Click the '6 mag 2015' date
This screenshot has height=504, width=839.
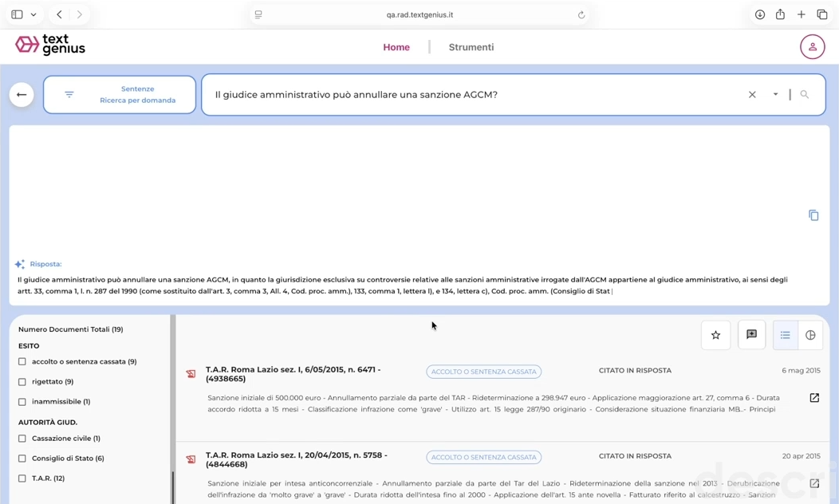(x=801, y=370)
